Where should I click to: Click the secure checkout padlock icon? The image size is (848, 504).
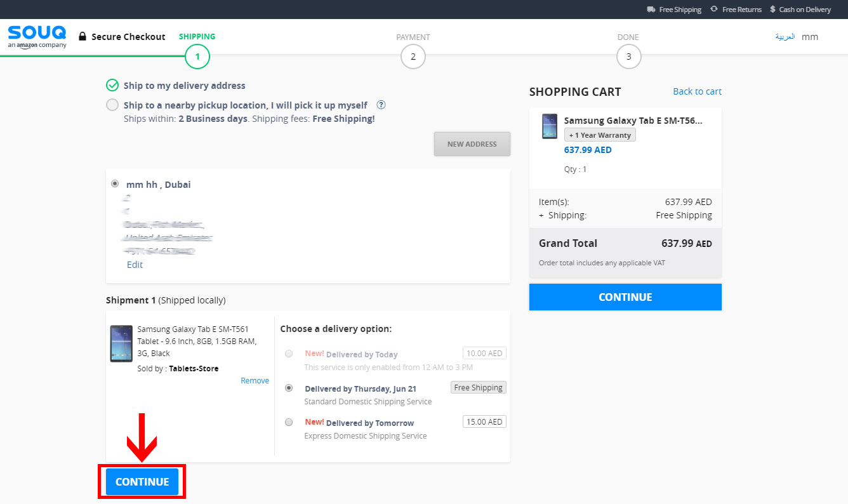tap(82, 37)
